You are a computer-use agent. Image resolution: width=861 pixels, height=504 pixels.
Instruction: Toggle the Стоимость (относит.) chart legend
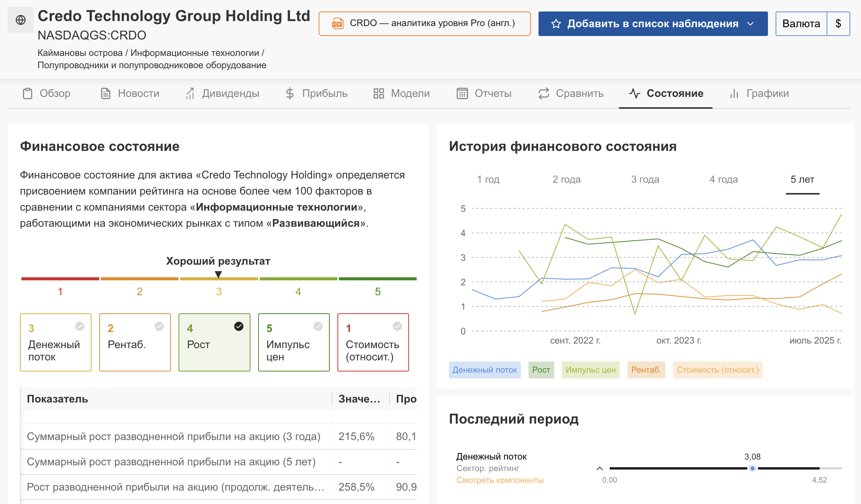(718, 370)
